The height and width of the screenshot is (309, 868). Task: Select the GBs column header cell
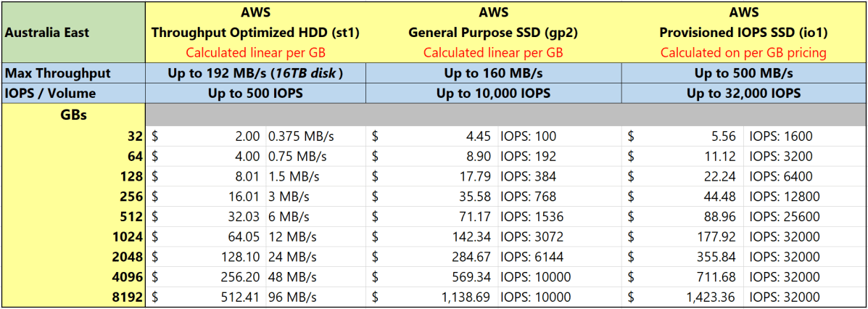point(73,115)
